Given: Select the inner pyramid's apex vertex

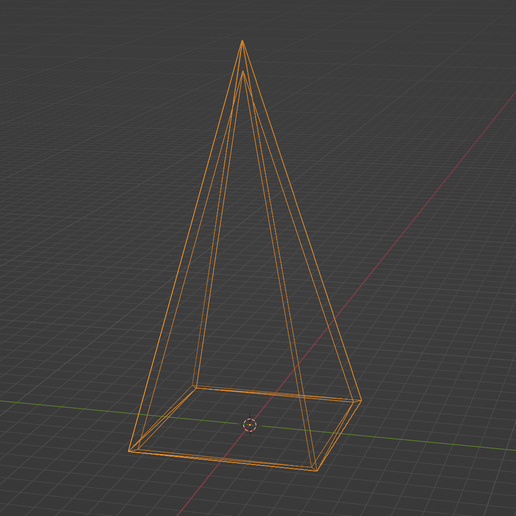Looking at the screenshot, I should tap(243, 71).
